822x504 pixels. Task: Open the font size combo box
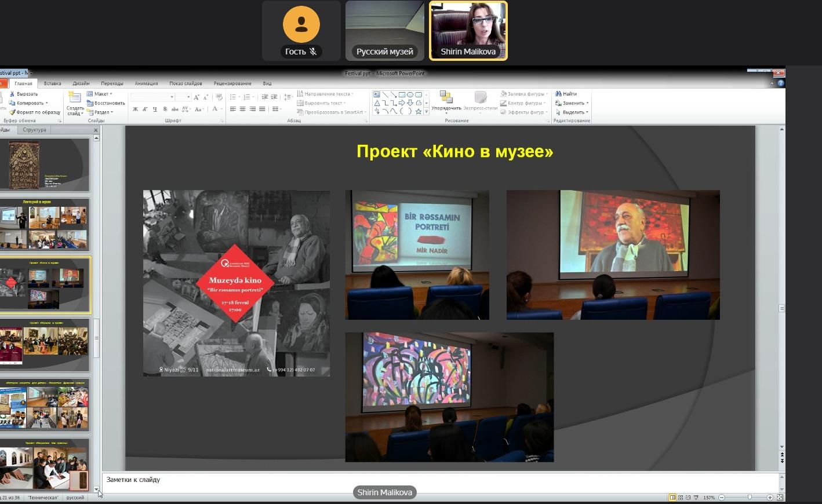pyautogui.click(x=183, y=97)
